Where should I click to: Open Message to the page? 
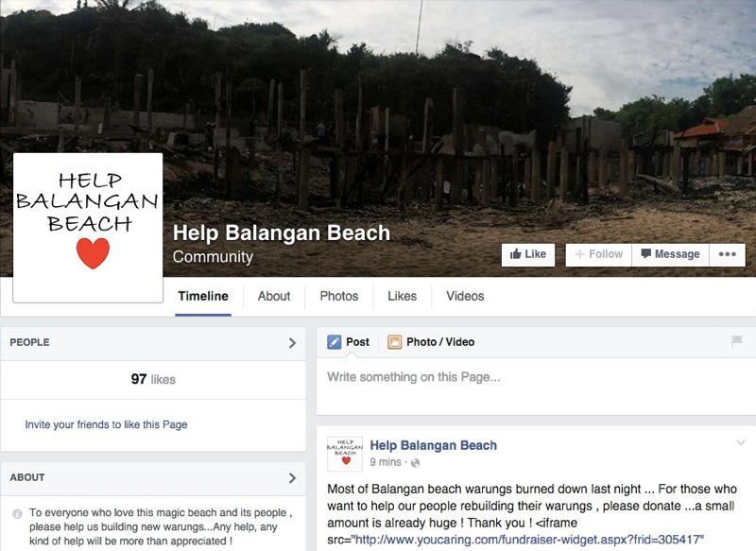(x=670, y=254)
